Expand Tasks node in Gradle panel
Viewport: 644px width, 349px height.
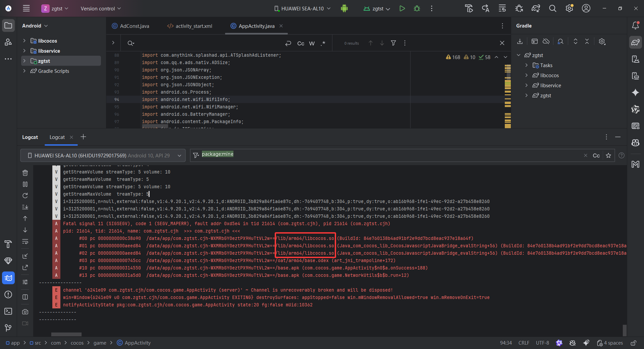tap(527, 65)
